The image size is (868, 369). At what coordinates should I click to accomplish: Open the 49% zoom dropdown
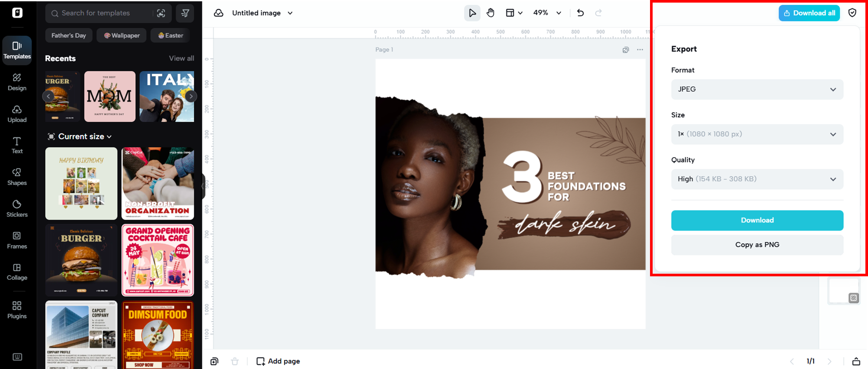point(547,13)
